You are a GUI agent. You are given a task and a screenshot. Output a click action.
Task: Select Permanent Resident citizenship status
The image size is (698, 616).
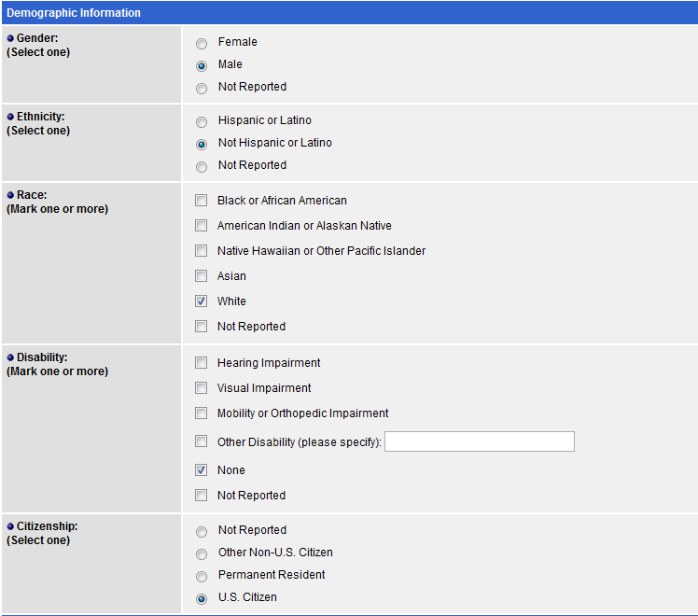tap(202, 577)
